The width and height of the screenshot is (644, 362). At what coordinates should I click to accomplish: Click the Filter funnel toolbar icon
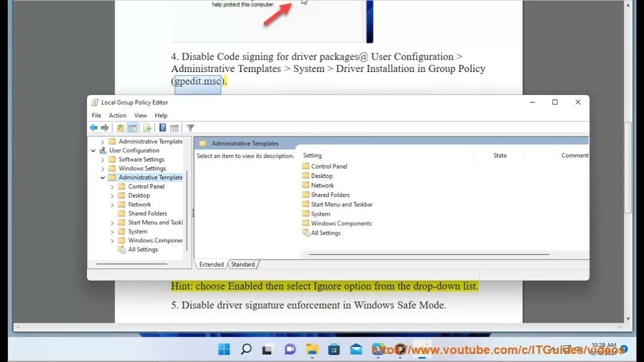click(x=190, y=128)
